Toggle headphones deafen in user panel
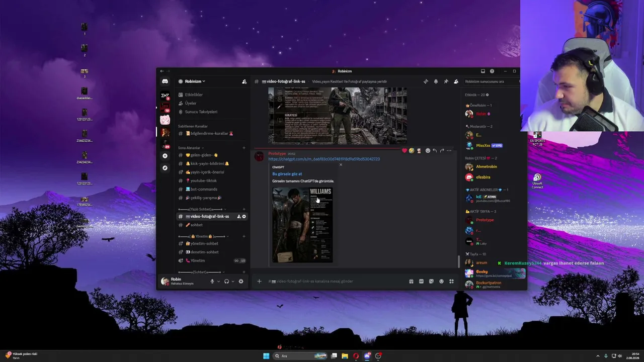 pyautogui.click(x=226, y=282)
